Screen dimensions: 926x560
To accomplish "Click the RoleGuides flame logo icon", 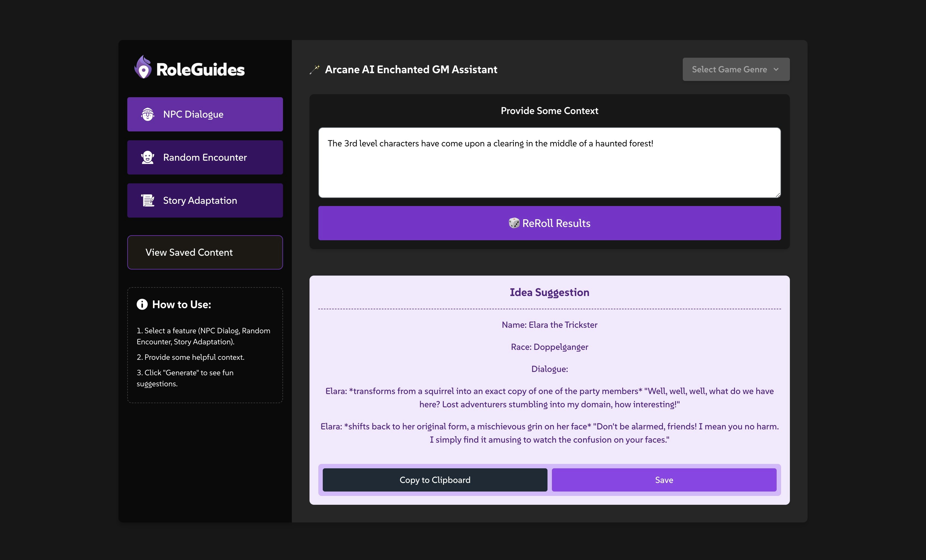I will pyautogui.click(x=143, y=67).
